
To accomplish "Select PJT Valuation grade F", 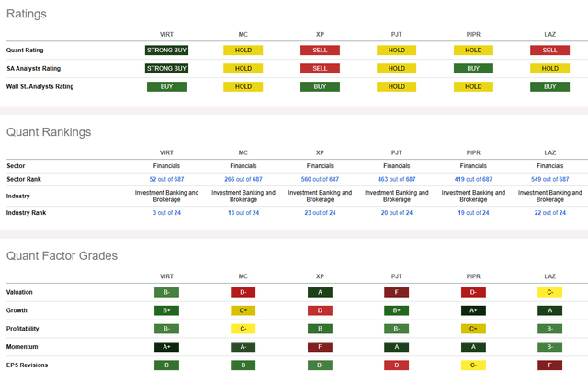I will [x=396, y=292].
